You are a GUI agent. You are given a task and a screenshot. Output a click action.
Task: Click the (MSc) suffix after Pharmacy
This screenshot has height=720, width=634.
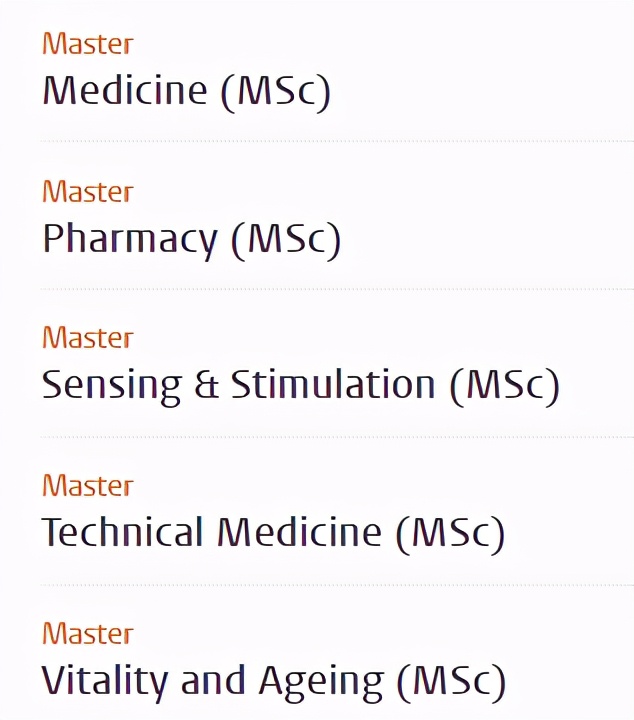pos(286,239)
